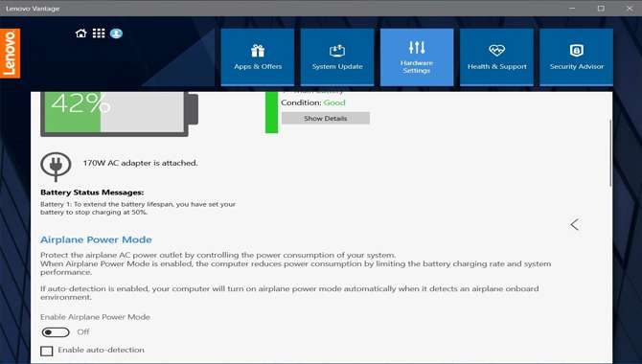The width and height of the screenshot is (642, 364).
Task: Open the Security Advisor tile
Action: [577, 57]
